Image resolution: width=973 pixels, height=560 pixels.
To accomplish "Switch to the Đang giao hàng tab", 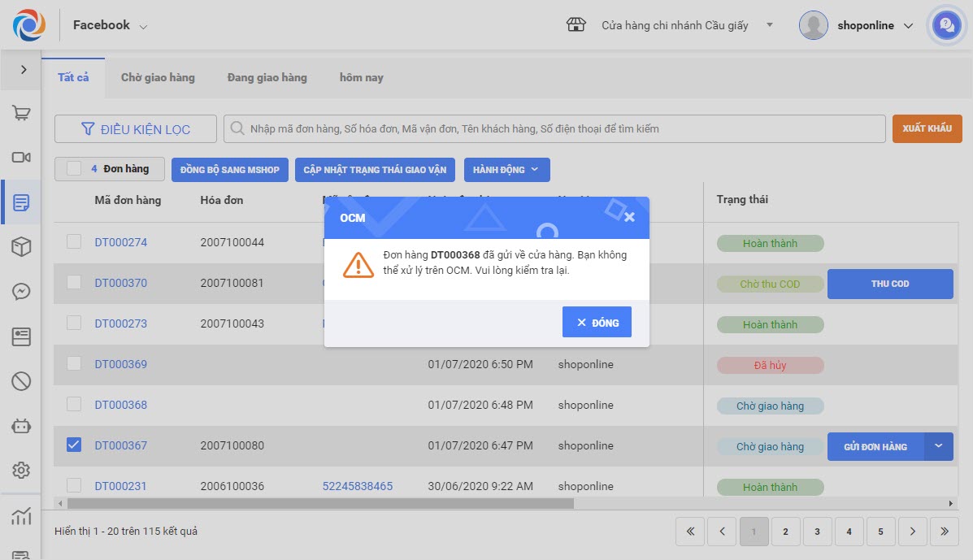I will 267,78.
